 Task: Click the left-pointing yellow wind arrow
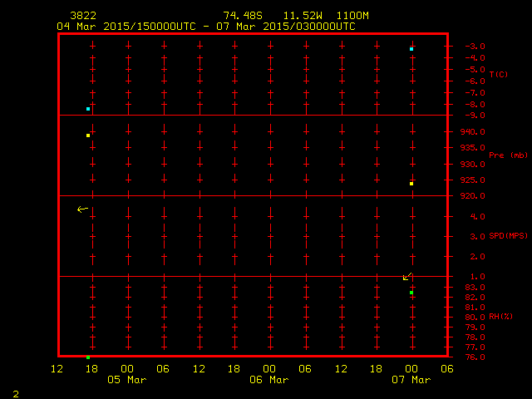(82, 209)
